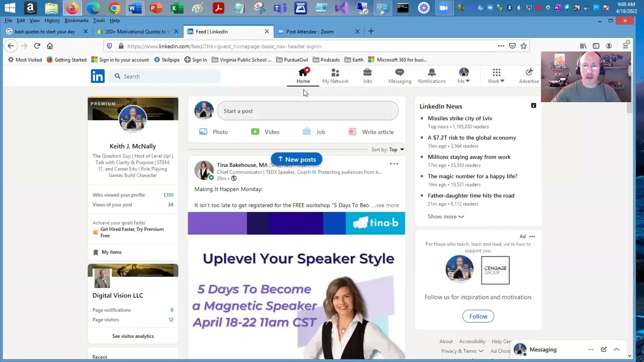Viewport: 644px width, 362px height.
Task: Expand Show more news
Action: click(x=446, y=217)
